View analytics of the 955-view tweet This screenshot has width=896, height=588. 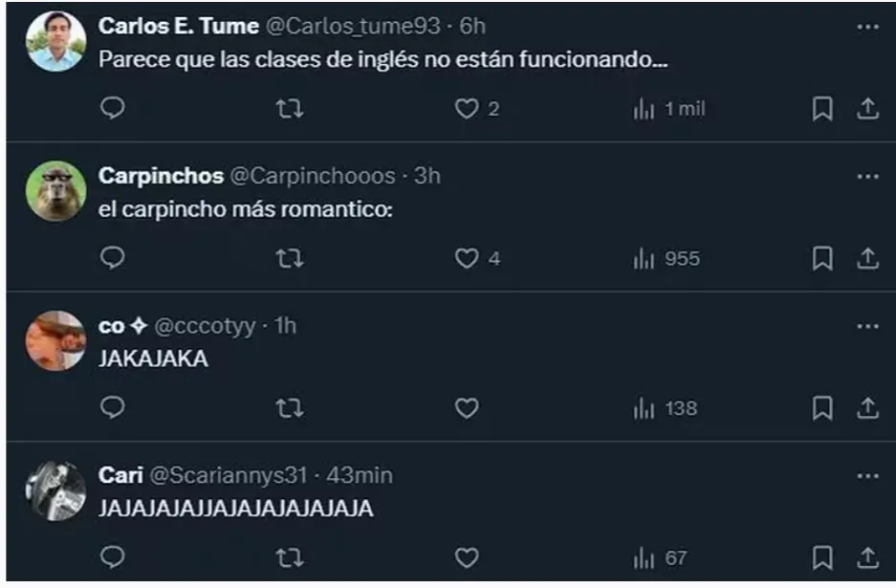pos(667,258)
